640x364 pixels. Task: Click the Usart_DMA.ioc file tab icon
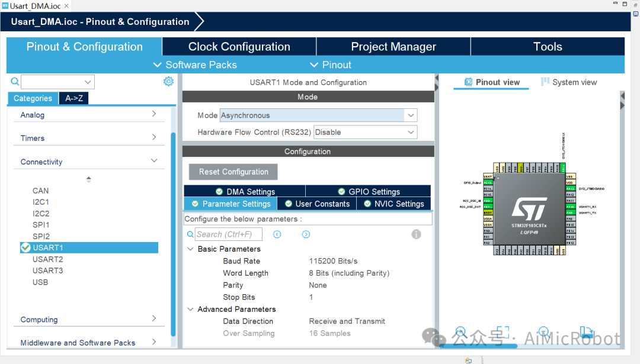(5, 6)
